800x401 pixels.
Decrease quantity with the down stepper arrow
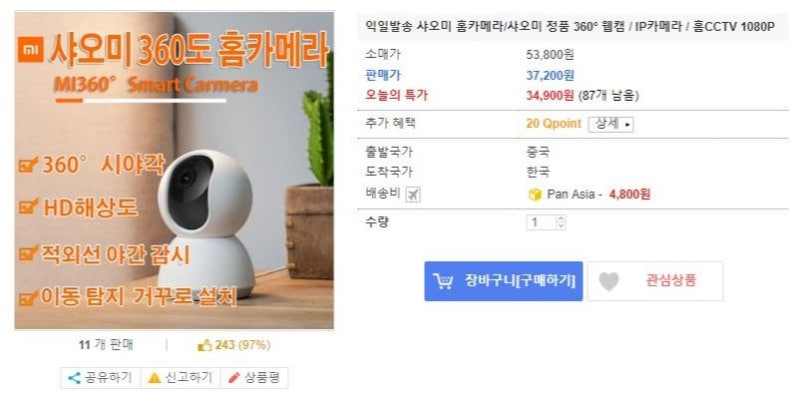click(x=561, y=226)
